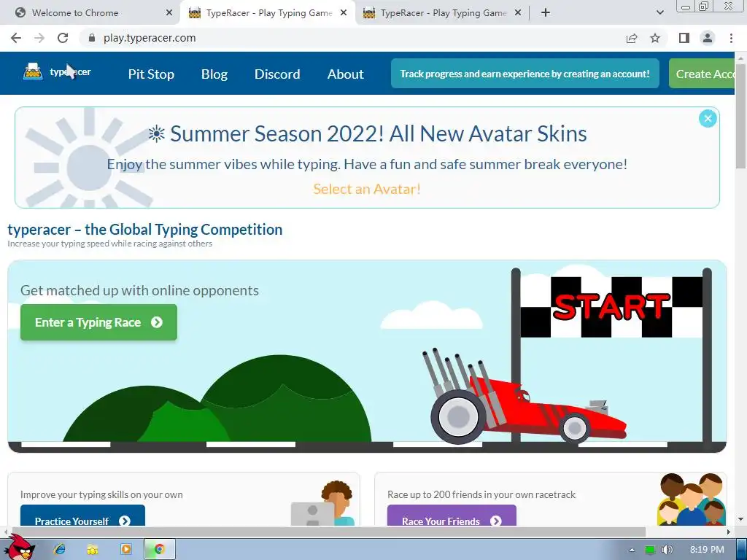The image size is (747, 560).
Task: Open a new tab with plus icon
Action: (546, 13)
